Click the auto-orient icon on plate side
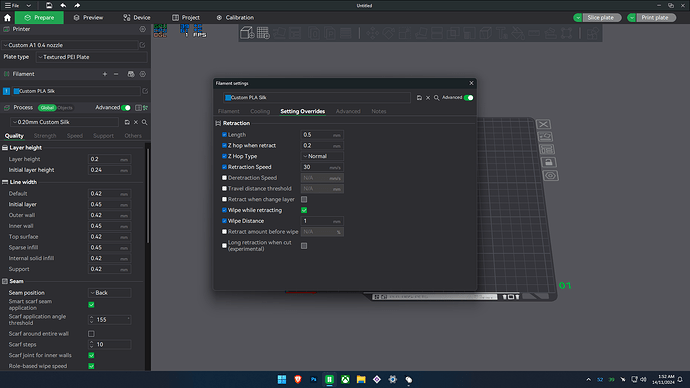690x388 pixels. [546, 137]
